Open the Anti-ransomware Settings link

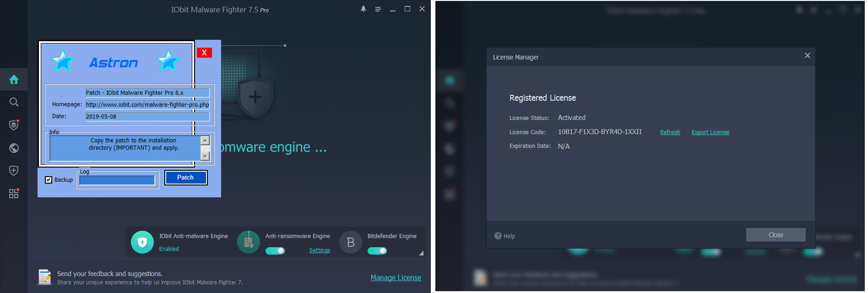tap(320, 250)
